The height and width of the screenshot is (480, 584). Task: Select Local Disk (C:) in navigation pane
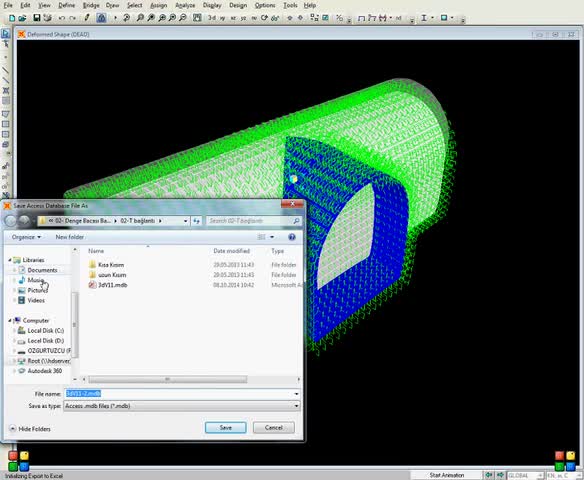[45, 331]
